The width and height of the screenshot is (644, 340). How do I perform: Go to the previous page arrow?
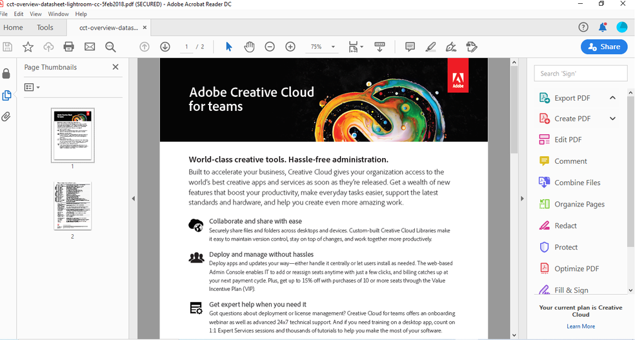pyautogui.click(x=144, y=47)
